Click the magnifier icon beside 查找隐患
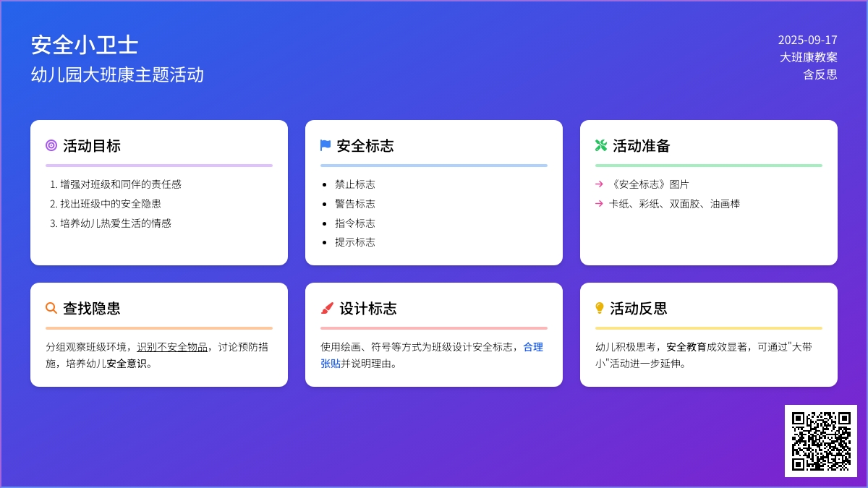 pos(51,308)
